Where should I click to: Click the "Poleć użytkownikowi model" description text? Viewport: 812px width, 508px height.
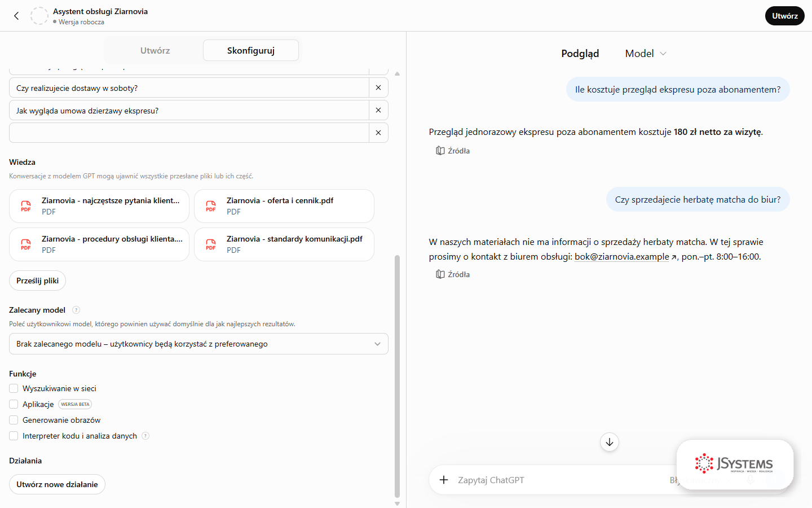coord(152,324)
